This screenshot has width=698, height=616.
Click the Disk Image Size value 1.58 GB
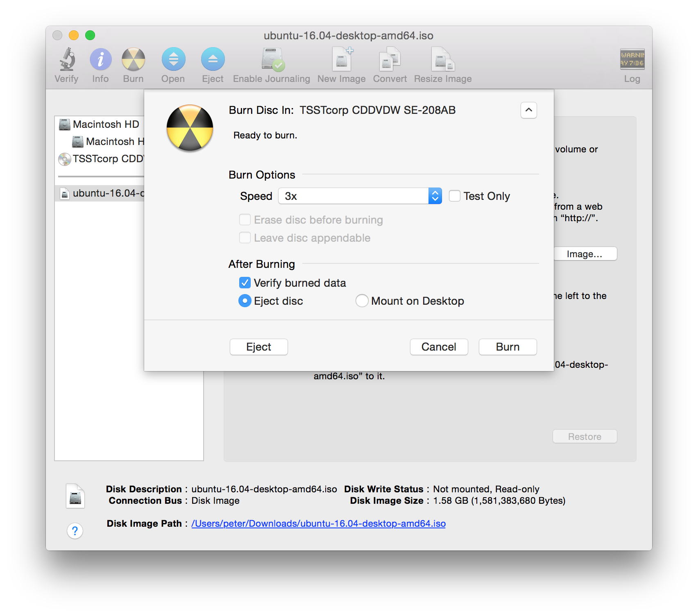pos(499,501)
